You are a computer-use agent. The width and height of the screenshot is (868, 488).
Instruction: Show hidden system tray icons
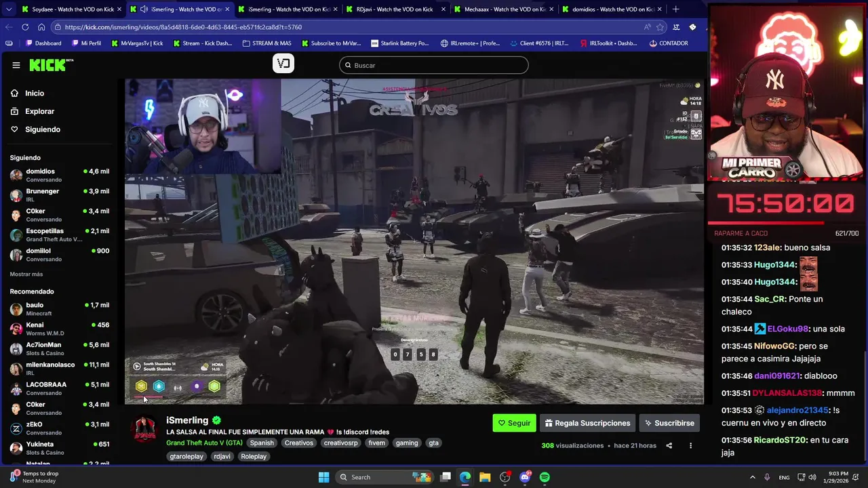click(x=752, y=477)
